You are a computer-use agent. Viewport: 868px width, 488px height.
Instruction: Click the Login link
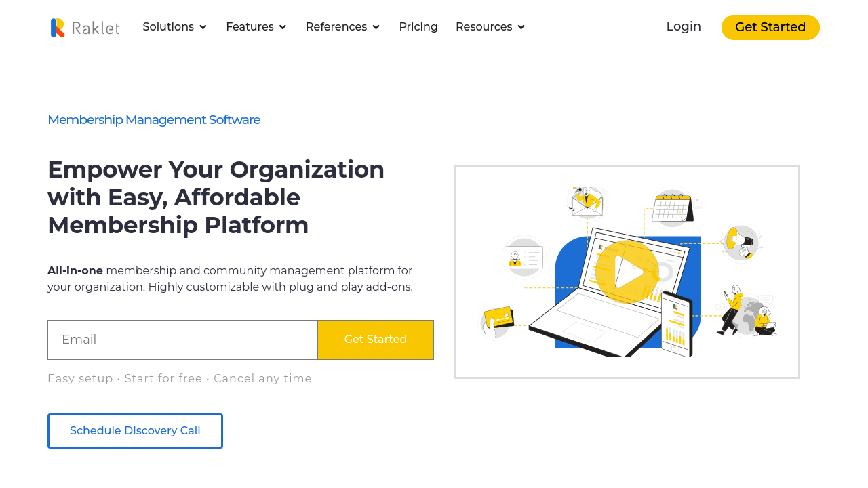[x=683, y=26]
